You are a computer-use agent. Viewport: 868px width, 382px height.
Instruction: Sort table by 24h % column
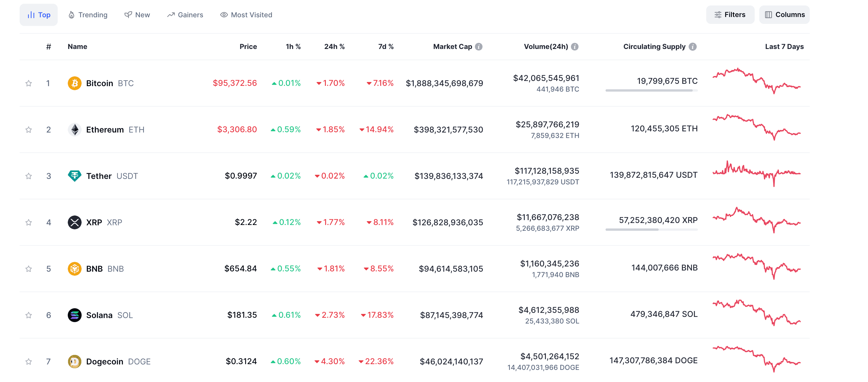tap(334, 47)
